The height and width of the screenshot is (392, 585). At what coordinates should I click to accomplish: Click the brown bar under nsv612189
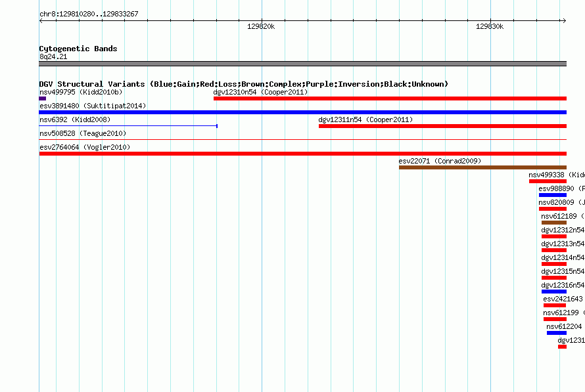point(554,223)
